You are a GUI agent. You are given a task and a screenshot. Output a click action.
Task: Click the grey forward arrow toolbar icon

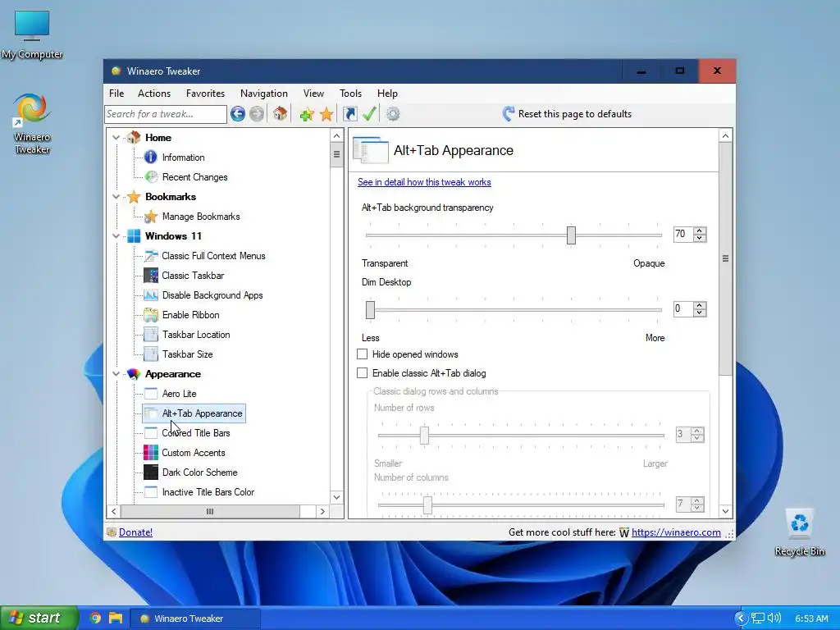pos(257,113)
